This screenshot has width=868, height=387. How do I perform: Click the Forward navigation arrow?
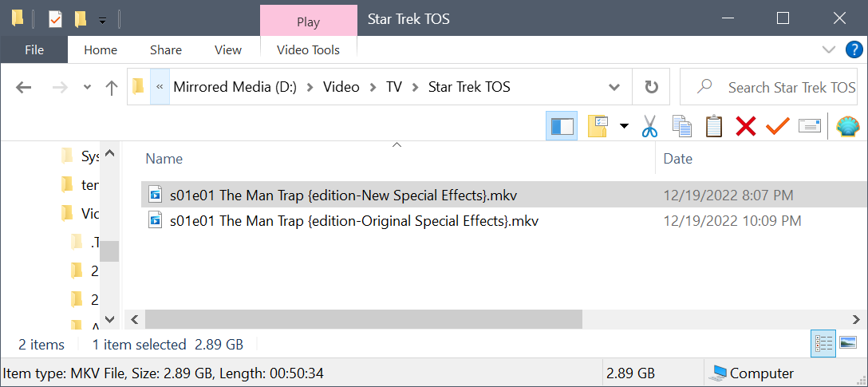[59, 87]
